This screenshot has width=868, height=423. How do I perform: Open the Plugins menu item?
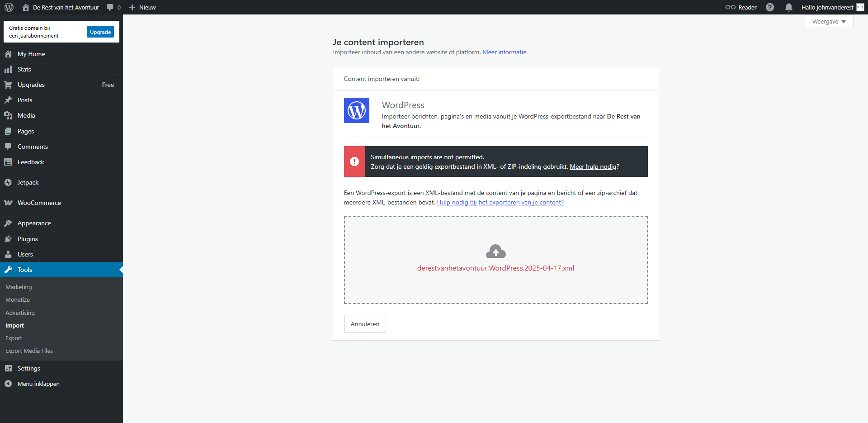(28, 239)
